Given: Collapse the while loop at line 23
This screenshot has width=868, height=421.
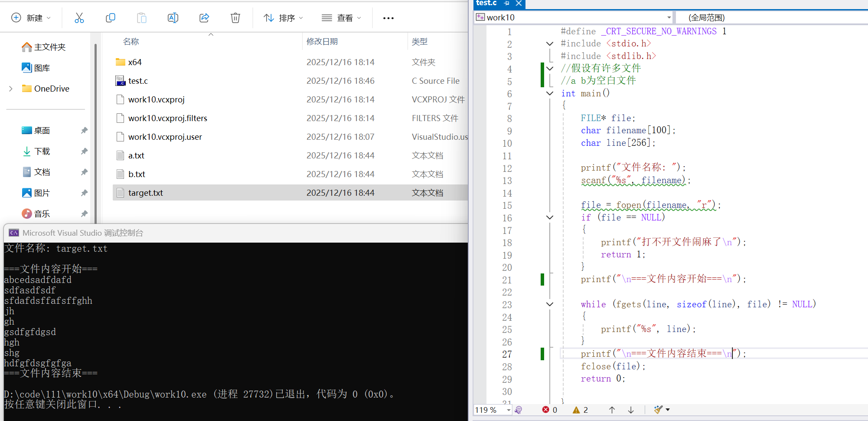Looking at the screenshot, I should (550, 304).
